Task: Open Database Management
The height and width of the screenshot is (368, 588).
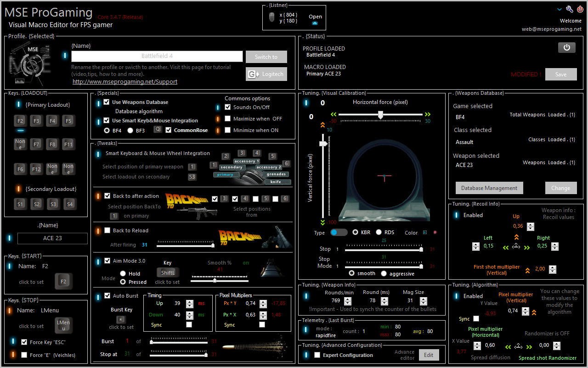Action: pos(489,188)
